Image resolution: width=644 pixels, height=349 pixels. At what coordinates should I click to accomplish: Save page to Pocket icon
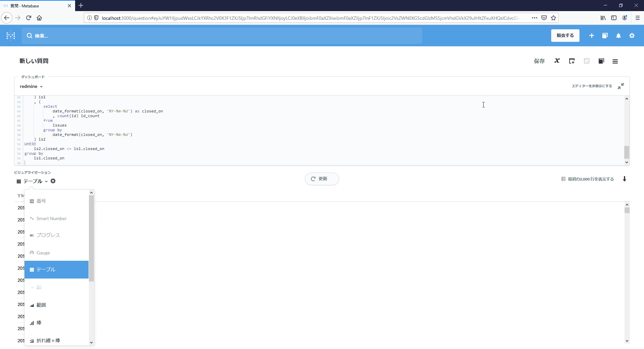coord(544,18)
